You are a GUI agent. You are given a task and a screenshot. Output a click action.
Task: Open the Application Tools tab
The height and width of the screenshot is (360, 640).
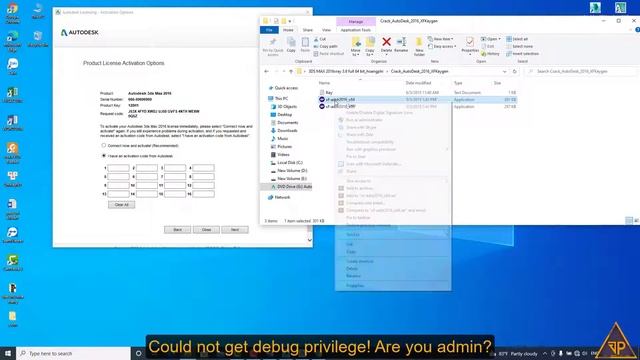point(356,30)
